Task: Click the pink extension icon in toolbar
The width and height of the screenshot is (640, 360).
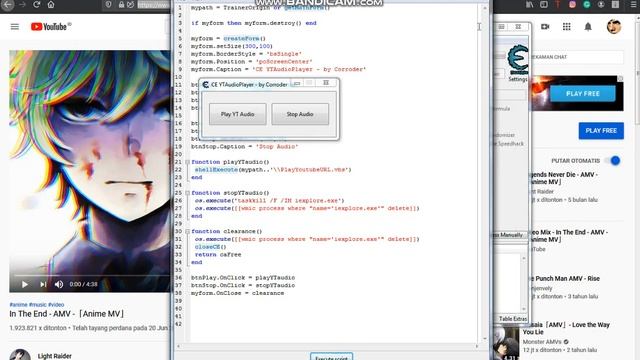Action: 572,4
